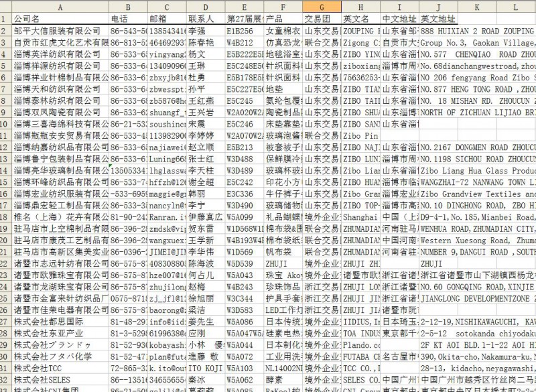Click booth cell W3D583

pyautogui.click(x=245, y=310)
